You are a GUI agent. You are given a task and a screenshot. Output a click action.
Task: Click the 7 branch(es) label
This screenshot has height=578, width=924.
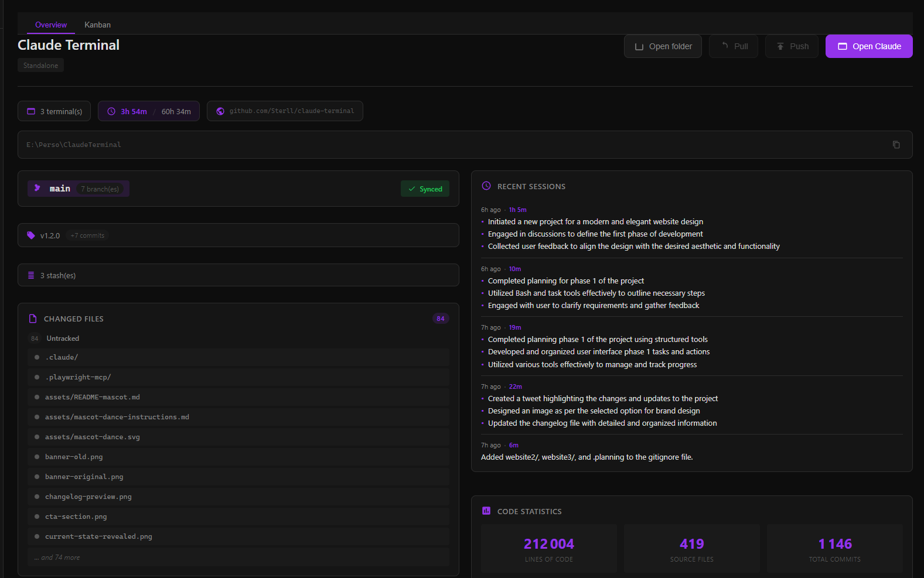pos(100,189)
